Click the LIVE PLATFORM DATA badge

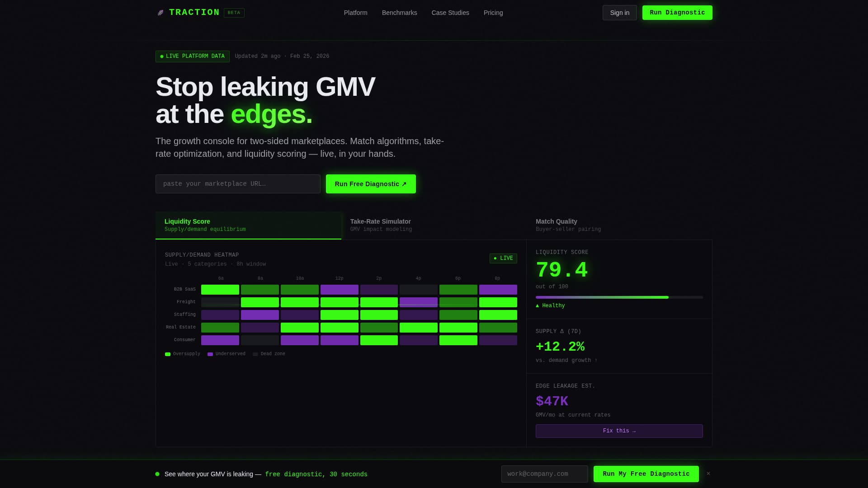point(193,56)
